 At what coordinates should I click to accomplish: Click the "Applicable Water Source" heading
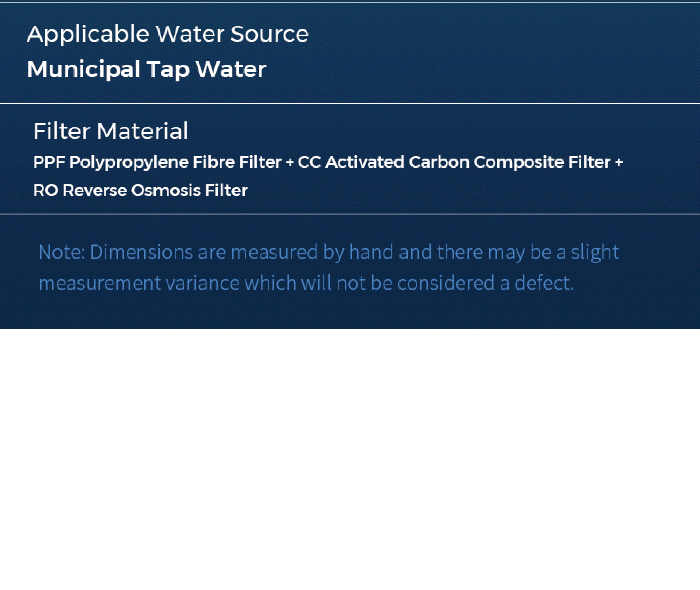[x=168, y=34]
